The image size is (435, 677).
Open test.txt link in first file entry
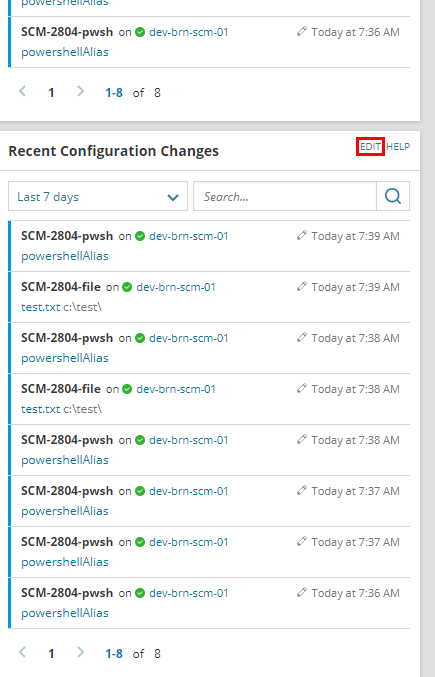pyautogui.click(x=41, y=307)
